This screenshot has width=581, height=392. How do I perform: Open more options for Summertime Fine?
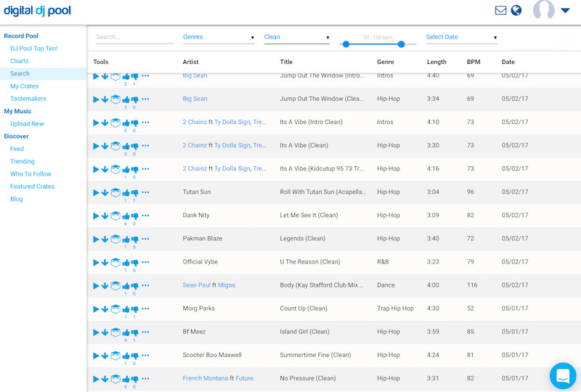[x=145, y=355]
